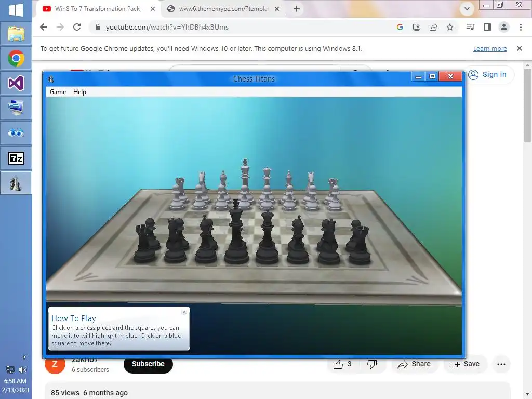Open more actions ellipsis under video
This screenshot has height=399, width=532.
click(501, 364)
